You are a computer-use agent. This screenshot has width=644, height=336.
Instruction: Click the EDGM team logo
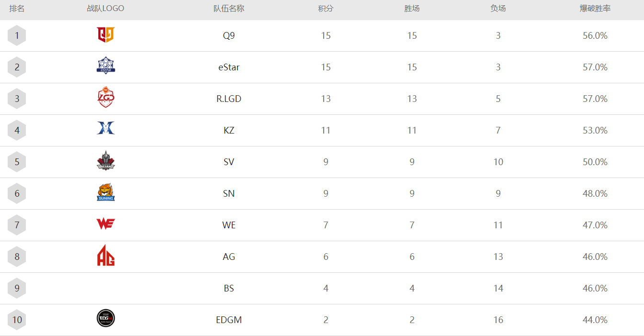click(105, 318)
